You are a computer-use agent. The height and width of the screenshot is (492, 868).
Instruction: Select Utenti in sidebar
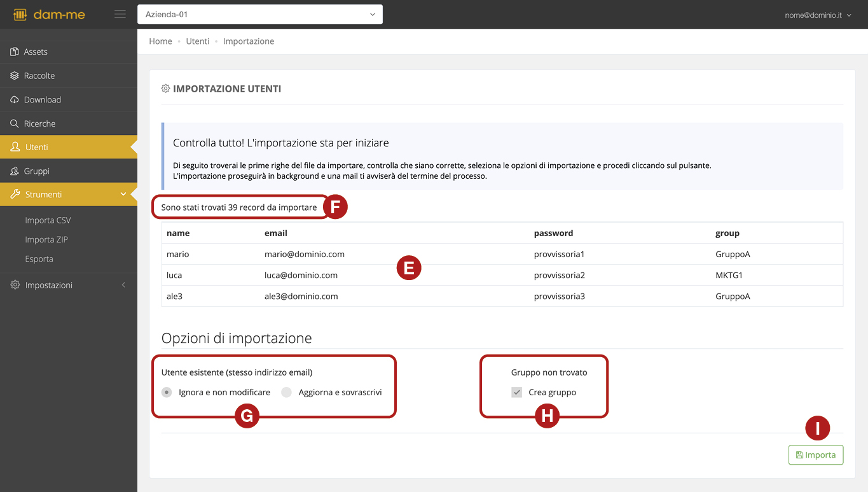coord(69,147)
